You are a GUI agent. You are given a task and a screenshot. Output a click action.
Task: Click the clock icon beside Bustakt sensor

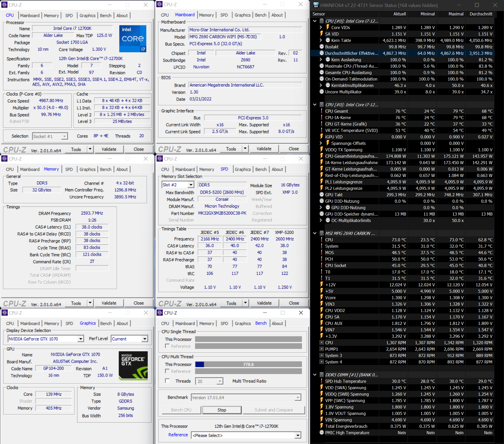(x=321, y=47)
